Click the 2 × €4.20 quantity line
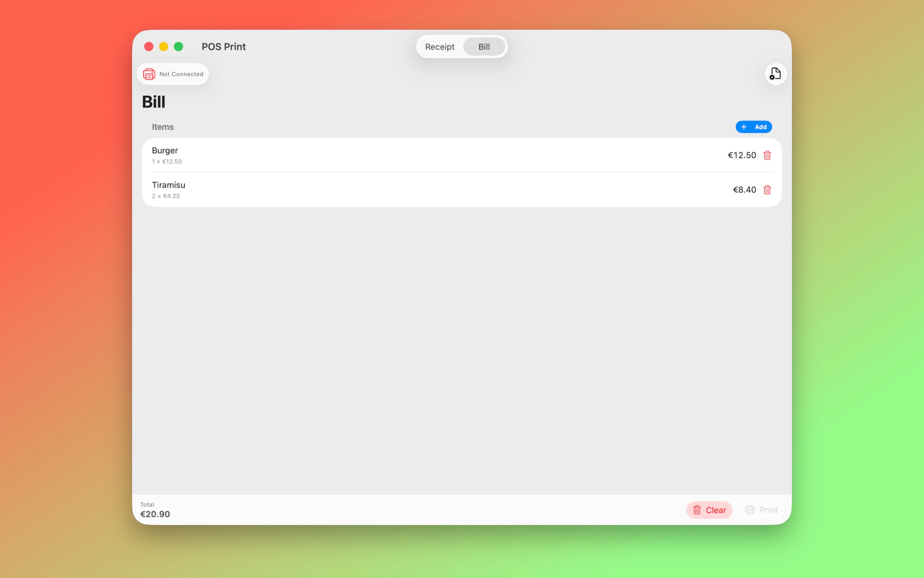The width and height of the screenshot is (924, 578). pos(166,196)
